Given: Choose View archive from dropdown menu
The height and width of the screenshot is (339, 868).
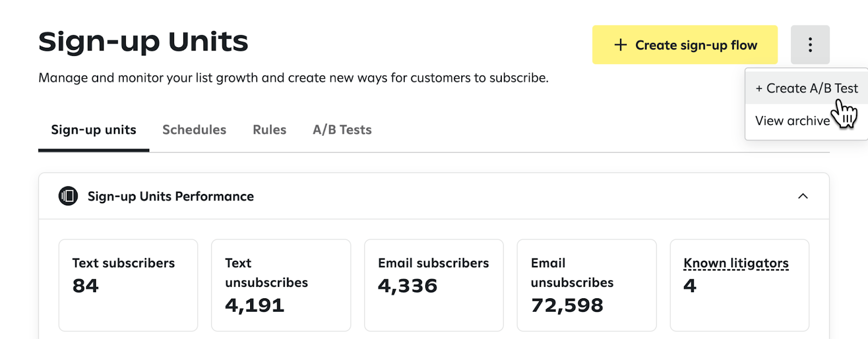Looking at the screenshot, I should pos(792,121).
